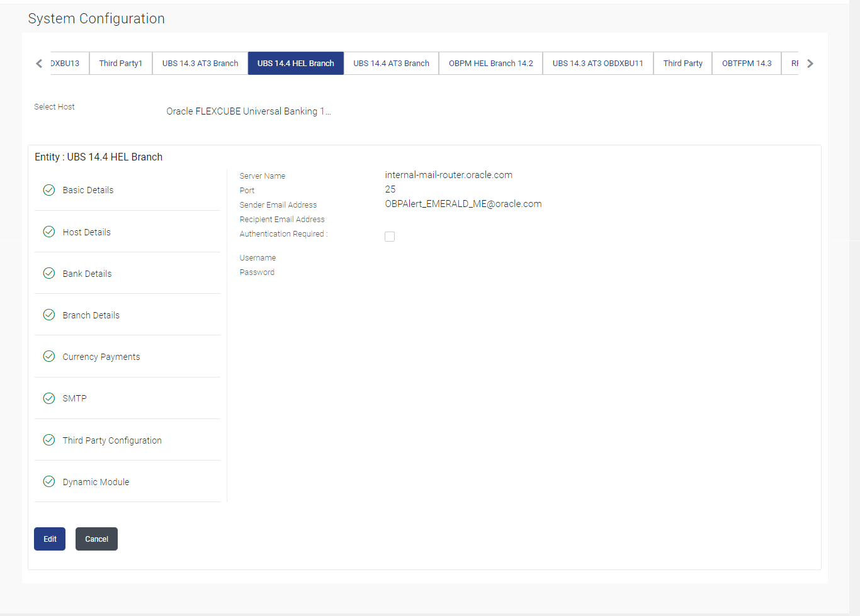Click the Entity : UBS 14.4 HEL Branch heading
860x616 pixels.
coord(99,157)
